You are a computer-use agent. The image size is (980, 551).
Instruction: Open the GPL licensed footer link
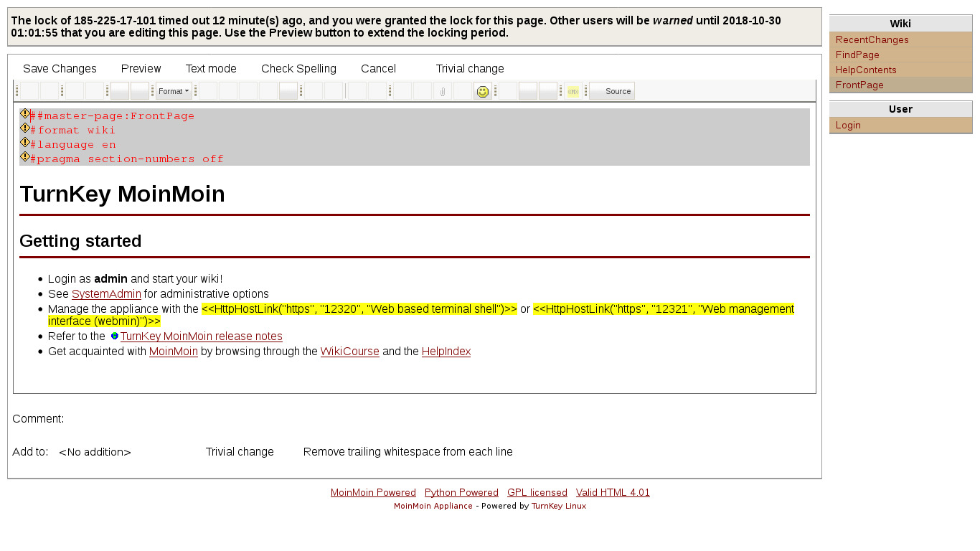537,493
